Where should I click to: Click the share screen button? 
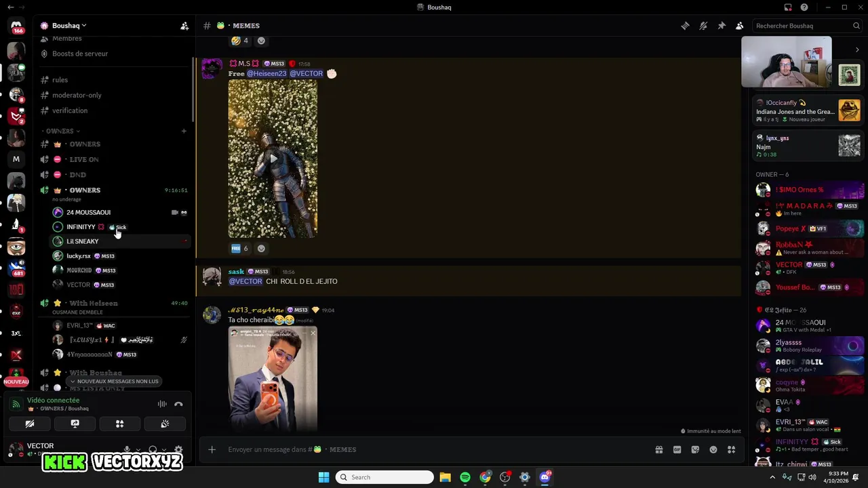coord(75,424)
